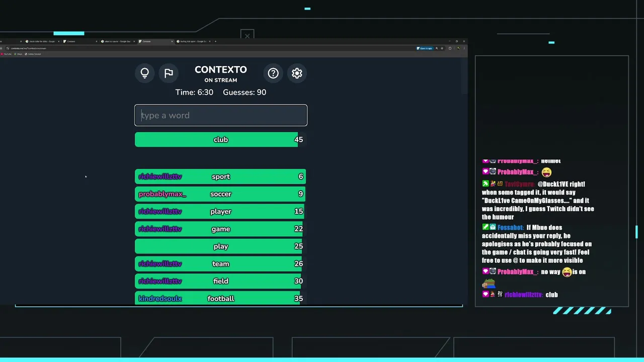Switch to the first inactive Contexto tab

coord(79,41)
